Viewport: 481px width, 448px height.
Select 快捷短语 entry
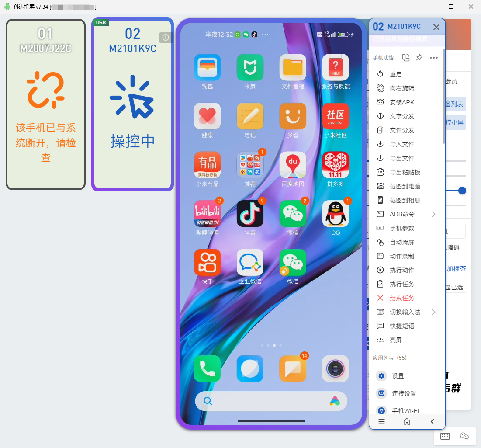pyautogui.click(x=406, y=326)
